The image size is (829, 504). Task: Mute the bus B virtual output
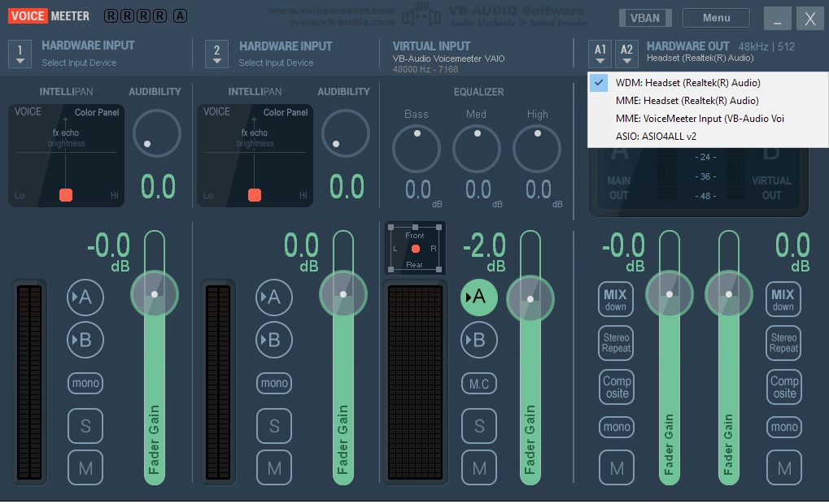pyautogui.click(x=784, y=467)
